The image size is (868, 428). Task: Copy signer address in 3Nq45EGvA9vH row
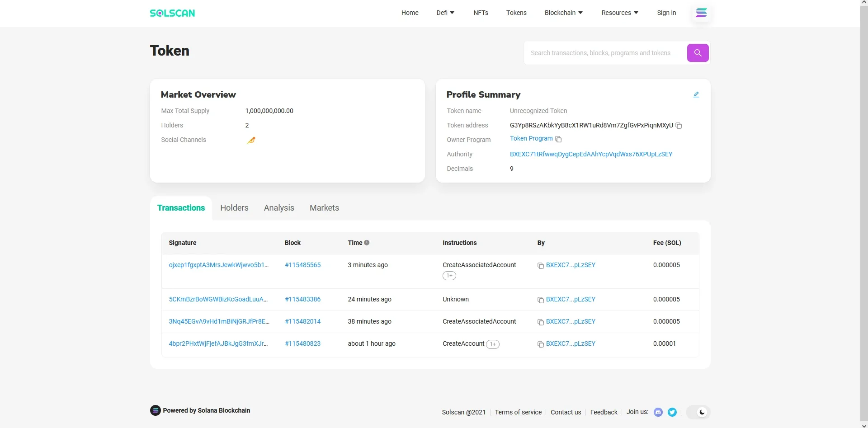[x=540, y=322]
